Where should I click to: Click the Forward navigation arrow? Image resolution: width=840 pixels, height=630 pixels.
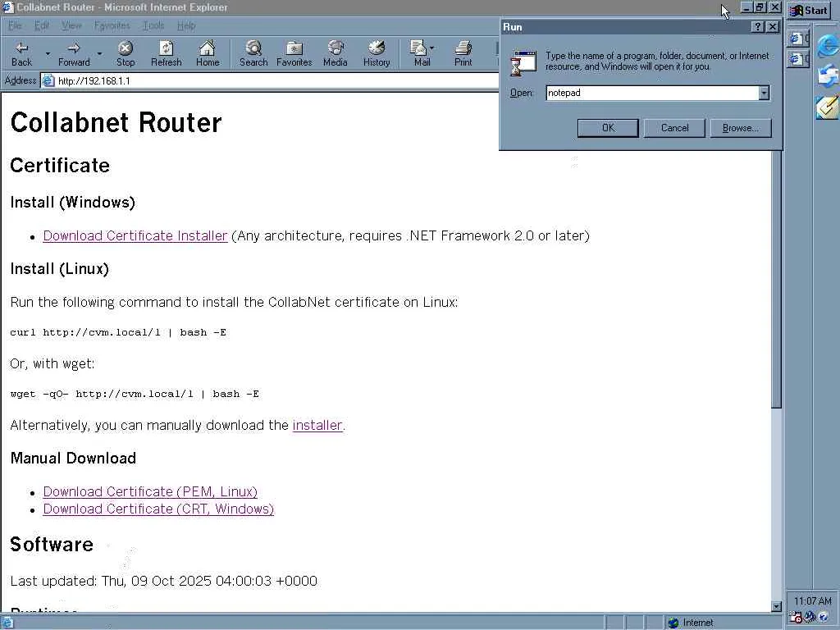point(74,53)
